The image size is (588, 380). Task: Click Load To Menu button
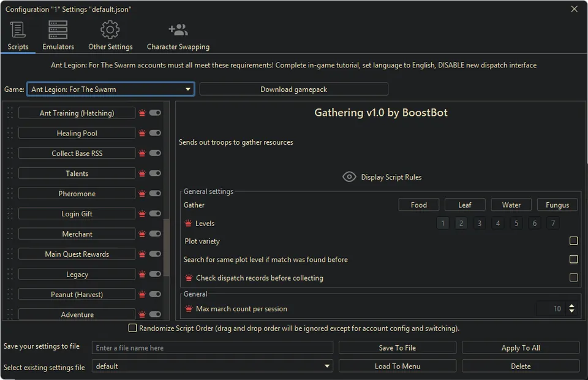(397, 366)
